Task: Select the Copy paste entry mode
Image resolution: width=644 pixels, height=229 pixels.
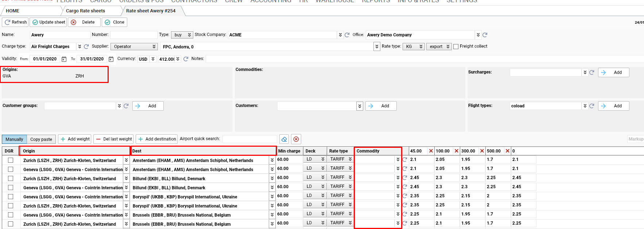Action: click(41, 139)
